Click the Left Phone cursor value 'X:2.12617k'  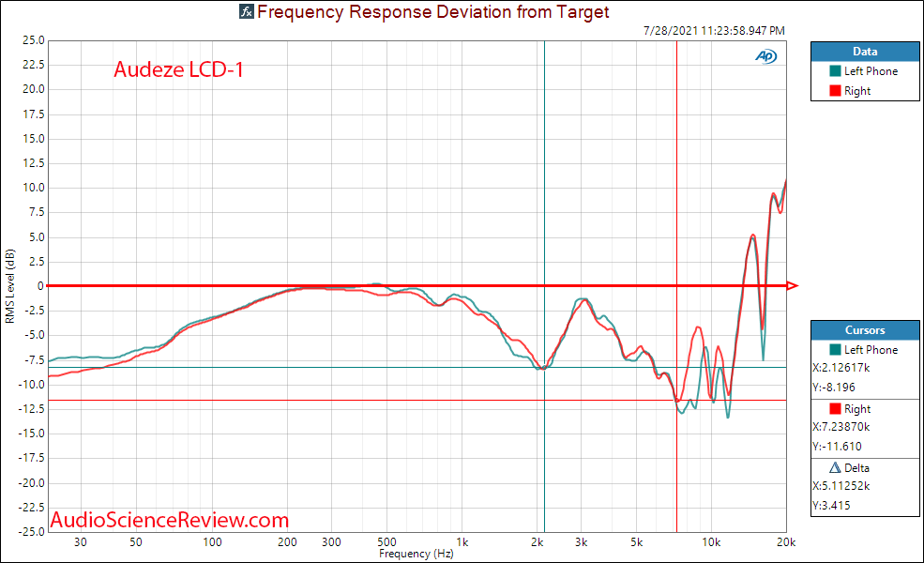pyautogui.click(x=841, y=367)
